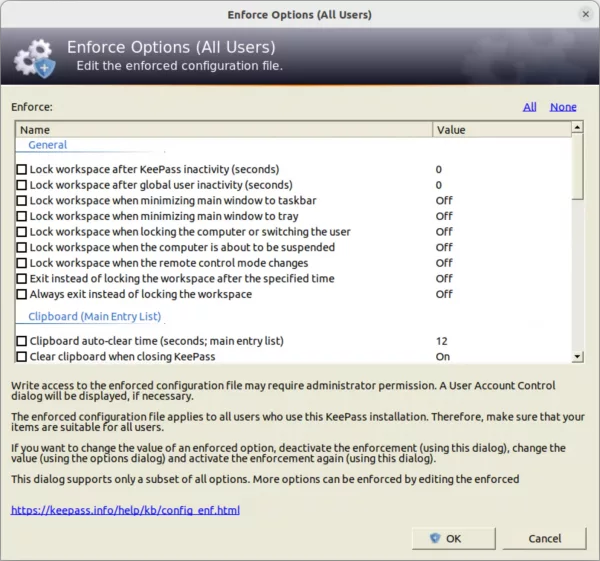Viewport: 600px width, 561px height.
Task: Click Off value for minimizing to tray
Action: [444, 216]
